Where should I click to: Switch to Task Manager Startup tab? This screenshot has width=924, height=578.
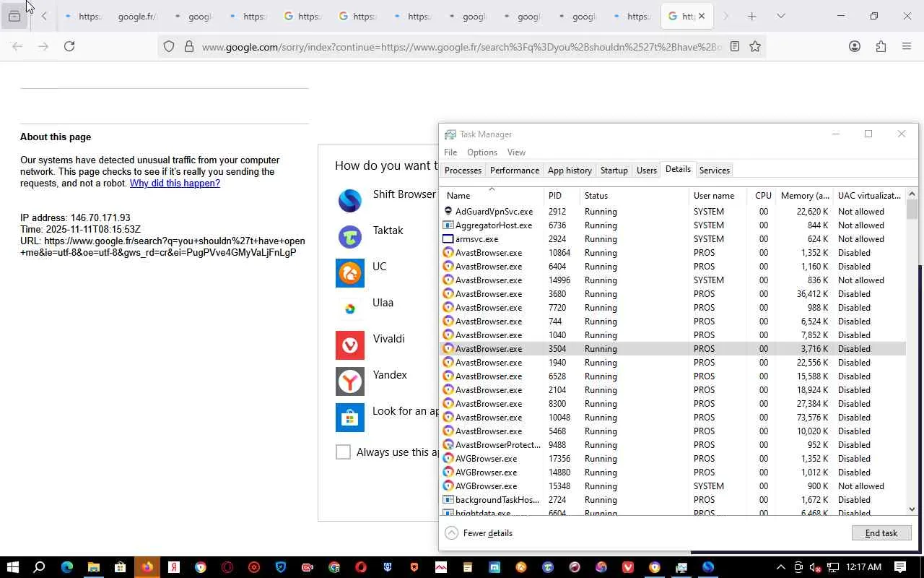click(614, 171)
